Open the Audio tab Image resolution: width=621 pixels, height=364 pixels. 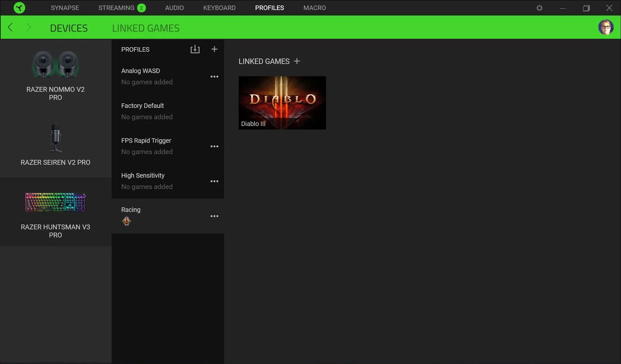click(x=174, y=8)
